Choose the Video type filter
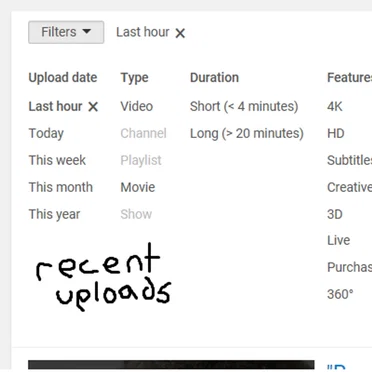The width and height of the screenshot is (372, 372). point(137,106)
